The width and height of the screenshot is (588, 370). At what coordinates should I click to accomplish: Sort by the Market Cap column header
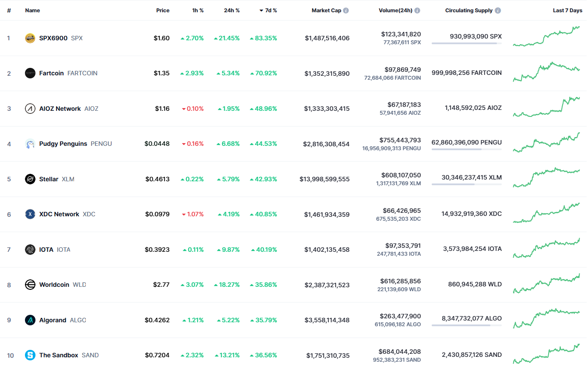(326, 11)
